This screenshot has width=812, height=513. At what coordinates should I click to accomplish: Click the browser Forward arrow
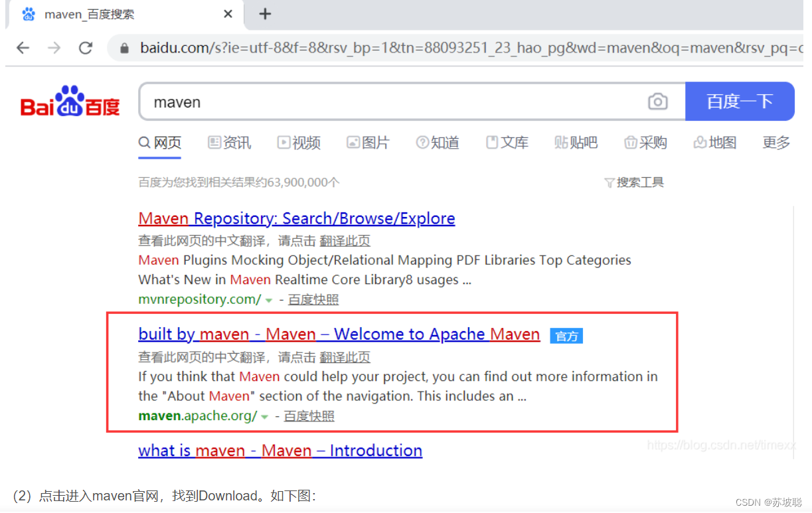coord(54,48)
